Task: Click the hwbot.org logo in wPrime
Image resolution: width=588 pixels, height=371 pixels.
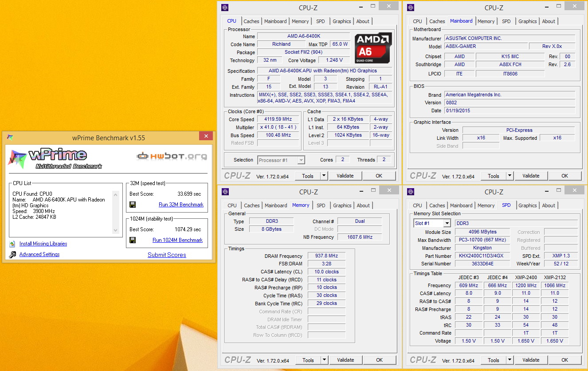Action: coord(172,156)
